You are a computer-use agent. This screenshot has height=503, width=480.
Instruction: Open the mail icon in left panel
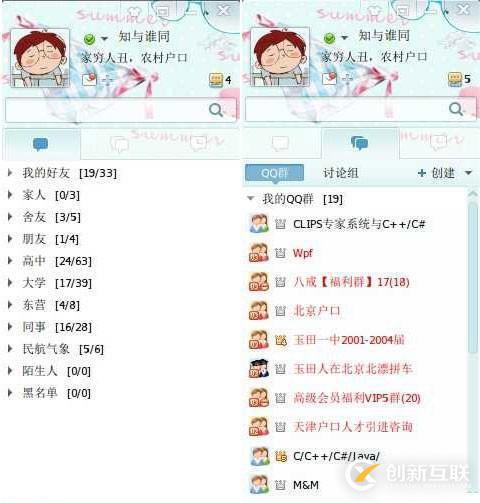(89, 79)
